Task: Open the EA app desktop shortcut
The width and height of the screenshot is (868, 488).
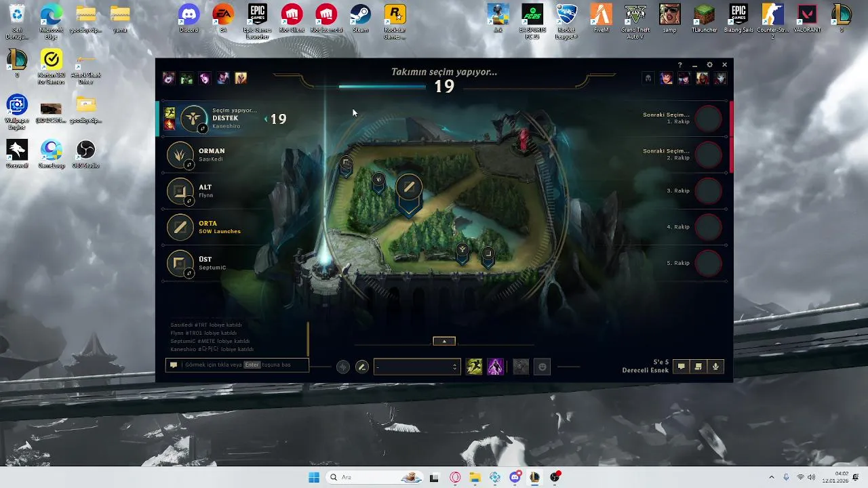Action: [x=223, y=19]
